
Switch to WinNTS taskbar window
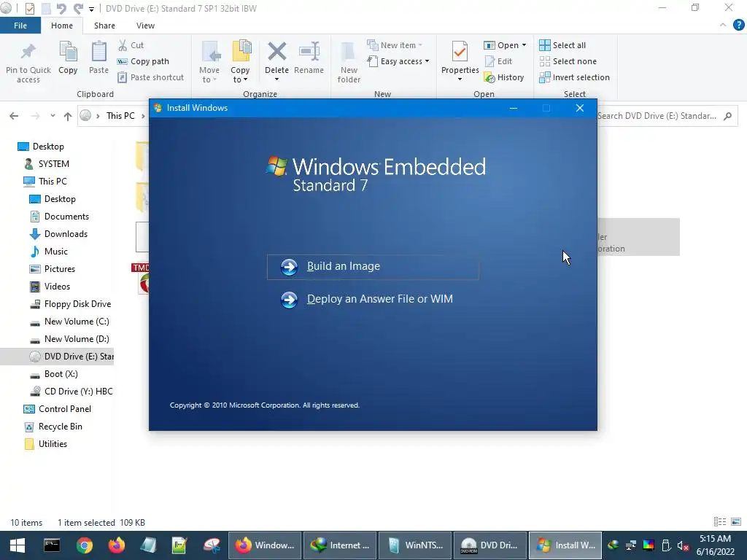[415, 545]
